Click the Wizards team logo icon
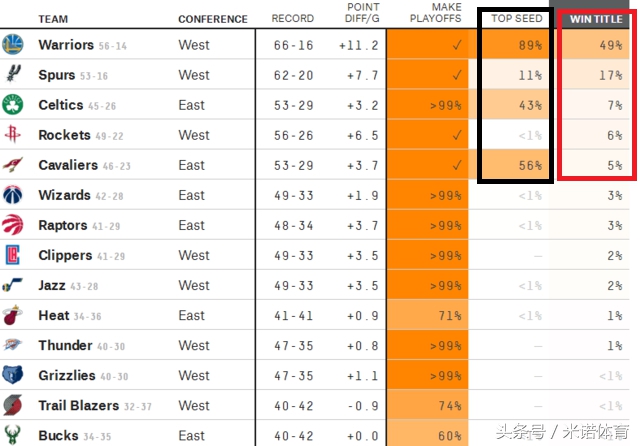The image size is (640, 446). click(x=13, y=195)
